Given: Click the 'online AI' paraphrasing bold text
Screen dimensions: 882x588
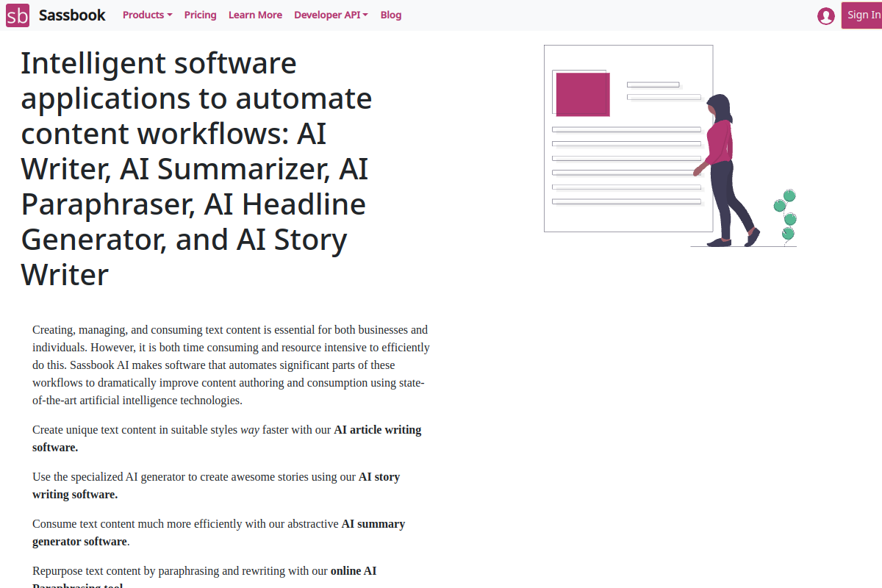Looking at the screenshot, I should tap(354, 570).
